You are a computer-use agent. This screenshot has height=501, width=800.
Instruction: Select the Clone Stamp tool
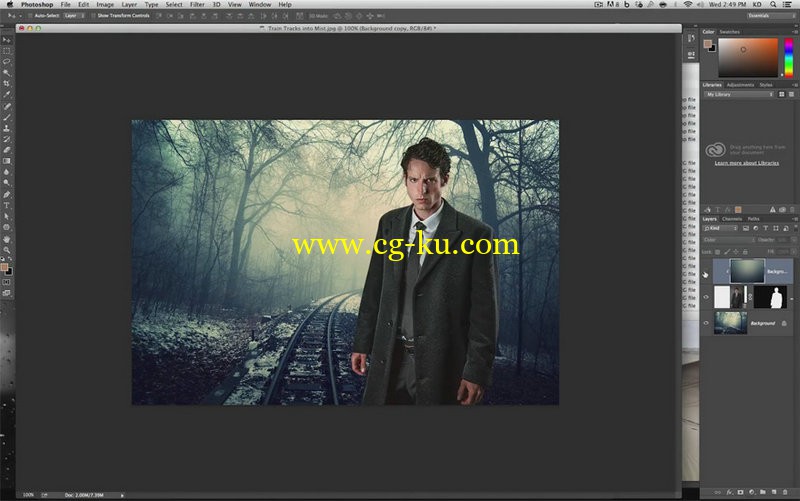click(x=7, y=128)
